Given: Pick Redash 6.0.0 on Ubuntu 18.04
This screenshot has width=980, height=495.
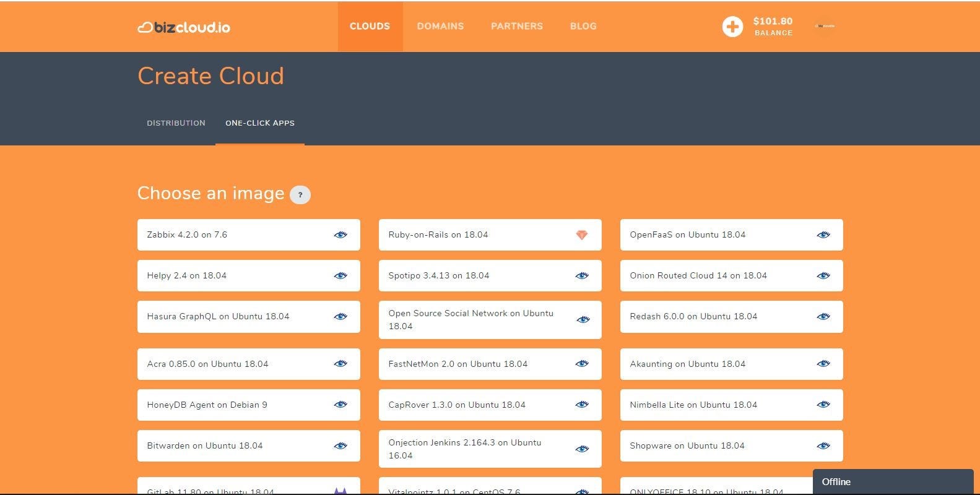Looking at the screenshot, I should point(732,317).
